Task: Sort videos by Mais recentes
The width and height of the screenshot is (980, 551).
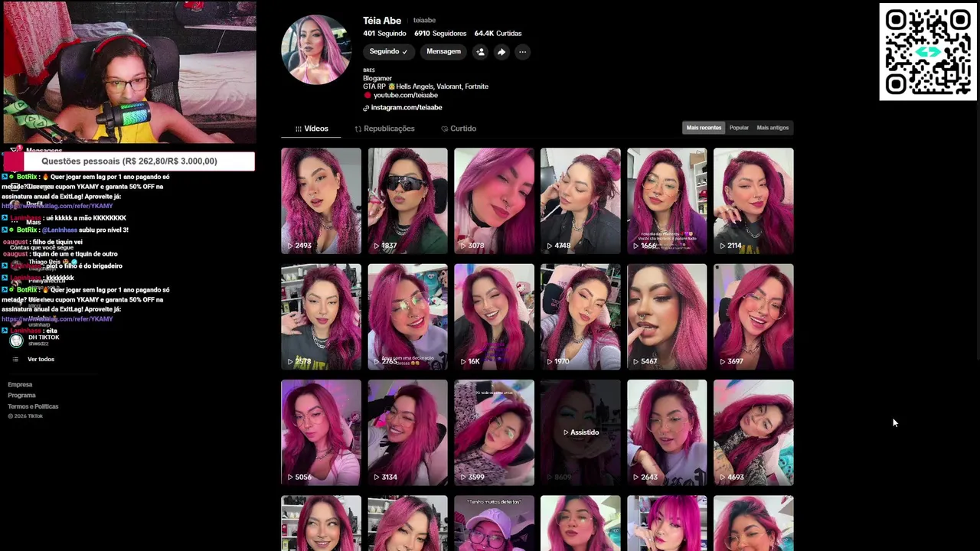Action: tap(704, 128)
